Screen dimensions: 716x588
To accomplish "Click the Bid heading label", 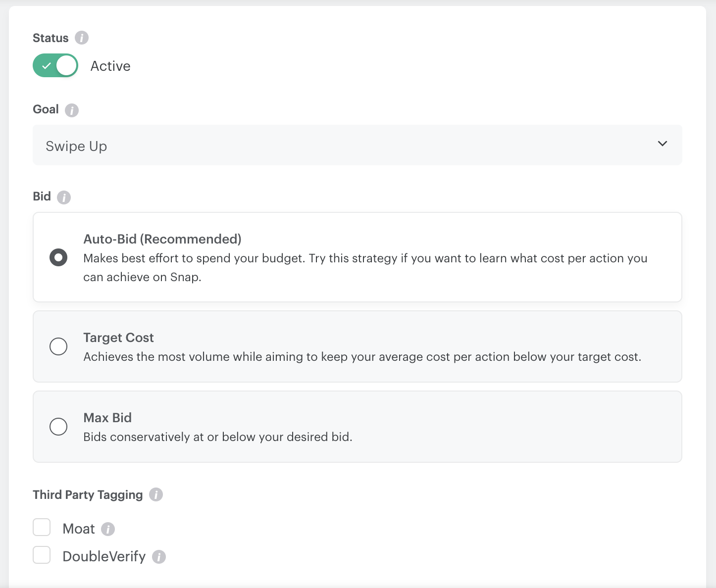I will [42, 196].
